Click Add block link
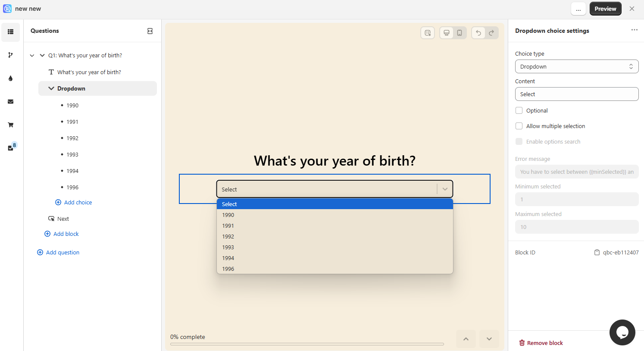The width and height of the screenshot is (644, 351). (62, 234)
